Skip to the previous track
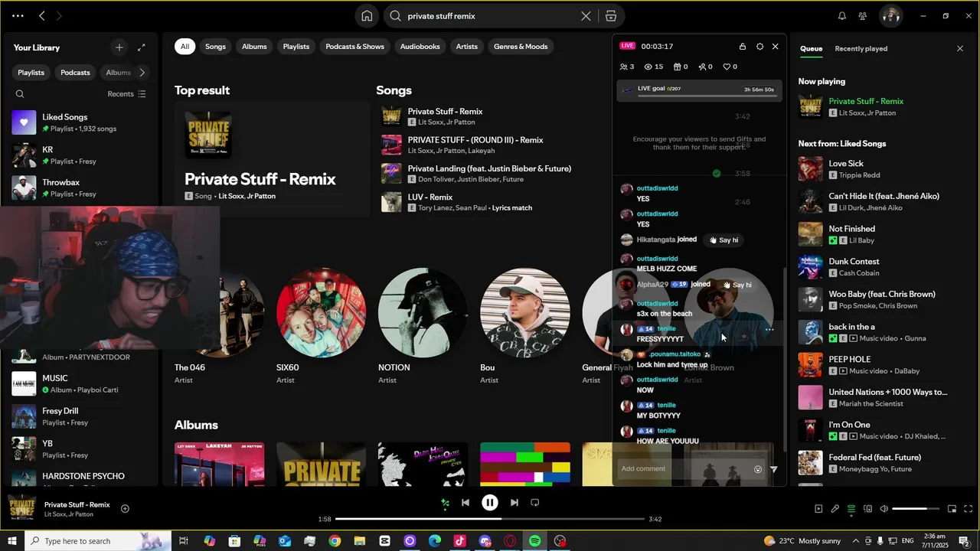The width and height of the screenshot is (980, 551). (465, 503)
